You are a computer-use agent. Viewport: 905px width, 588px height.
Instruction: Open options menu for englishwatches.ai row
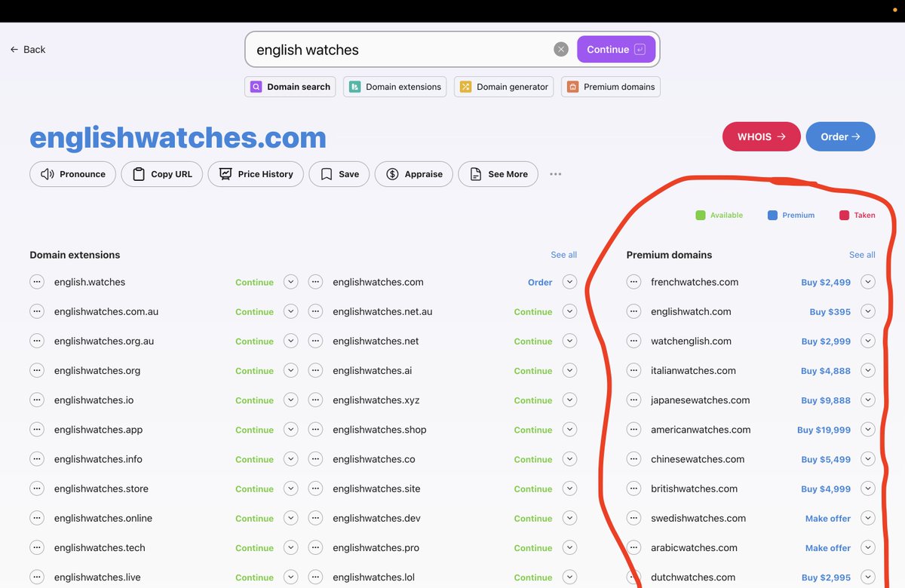coord(315,370)
